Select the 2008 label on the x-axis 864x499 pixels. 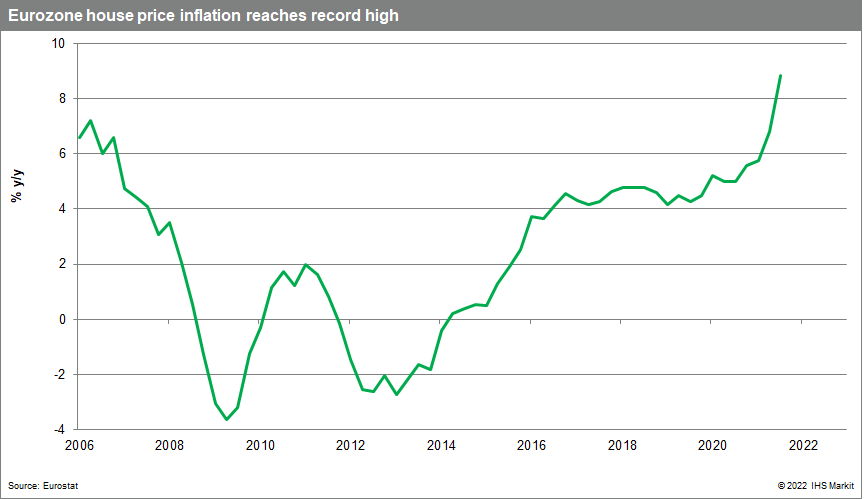pyautogui.click(x=169, y=445)
